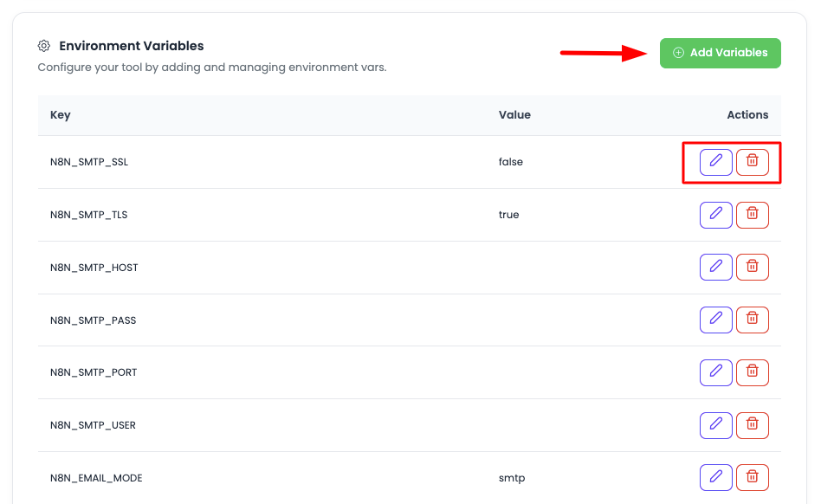Viewport: 821px width, 504px height.
Task: Delete the N8N_SMTP_PORT variable
Action: point(752,372)
